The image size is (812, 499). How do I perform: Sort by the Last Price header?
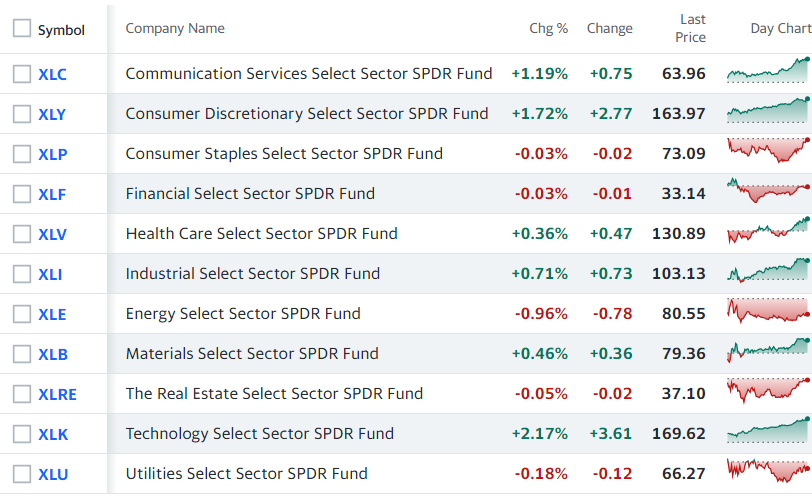pyautogui.click(x=692, y=29)
